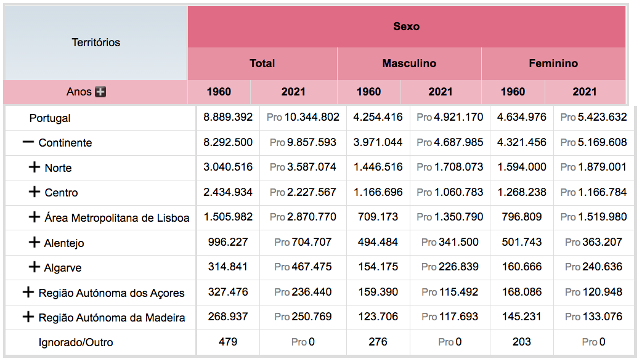Screen dimensions: 642x364
Task: Click the 2021 header under Feminino
Action: pos(584,92)
